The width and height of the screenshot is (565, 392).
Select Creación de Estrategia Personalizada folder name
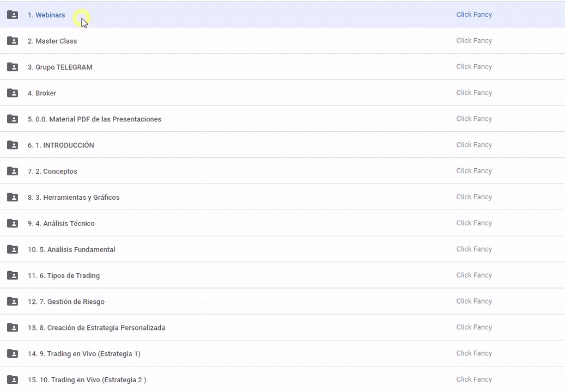pyautogui.click(x=96, y=328)
